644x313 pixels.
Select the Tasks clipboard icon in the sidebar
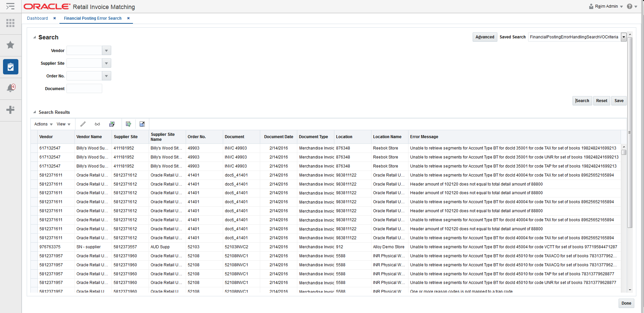point(10,67)
